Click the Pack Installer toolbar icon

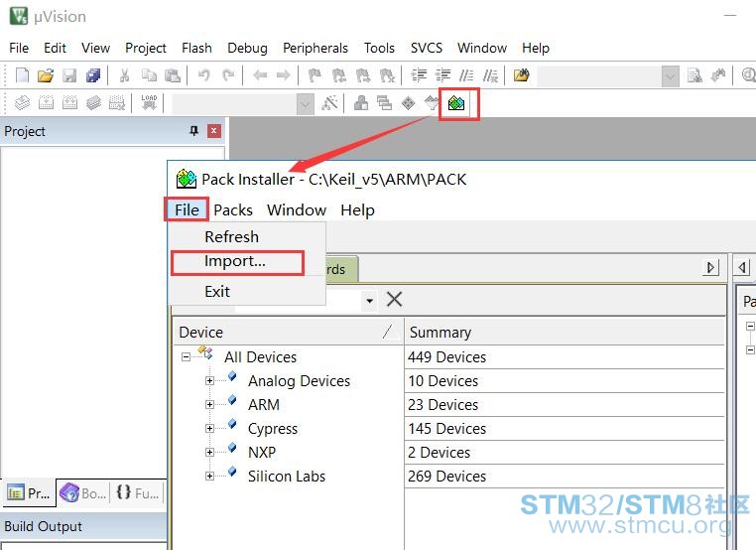coord(456,103)
